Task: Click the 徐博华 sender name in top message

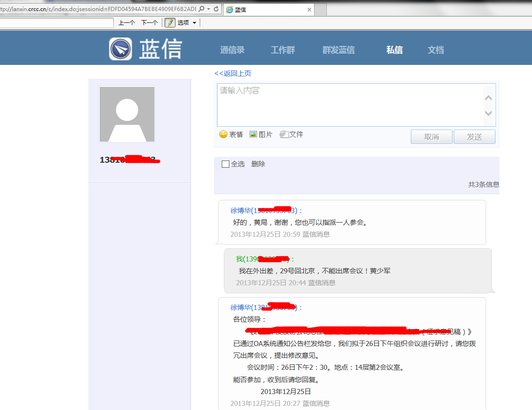Action: click(240, 210)
